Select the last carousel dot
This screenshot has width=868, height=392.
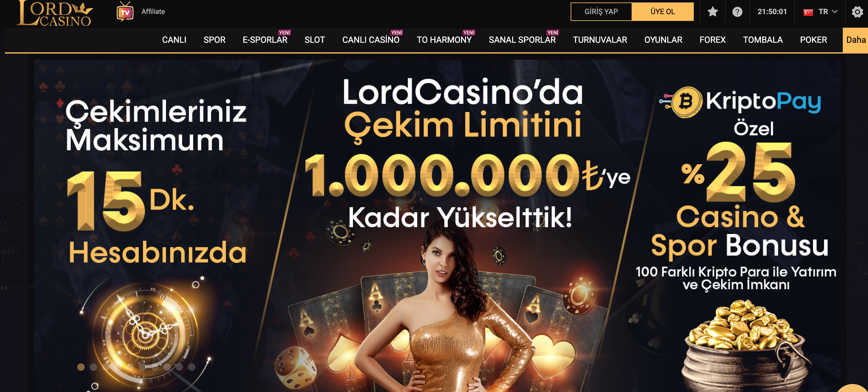click(x=192, y=367)
